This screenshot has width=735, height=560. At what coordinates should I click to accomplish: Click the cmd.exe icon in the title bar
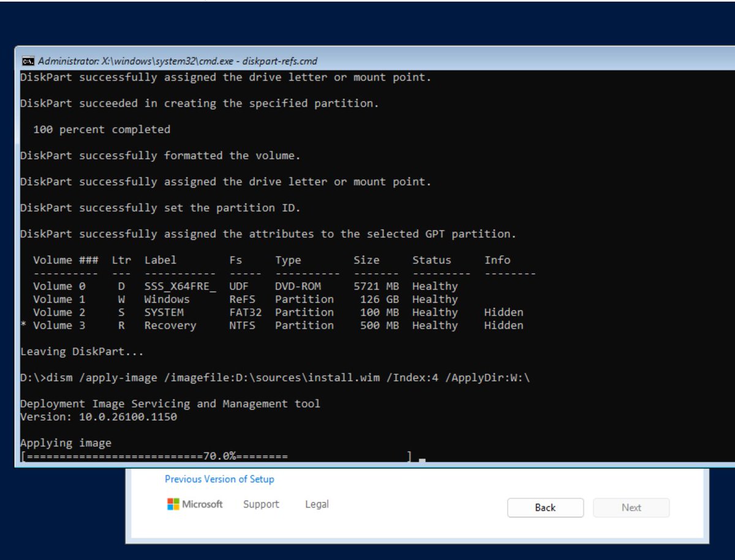coord(28,61)
